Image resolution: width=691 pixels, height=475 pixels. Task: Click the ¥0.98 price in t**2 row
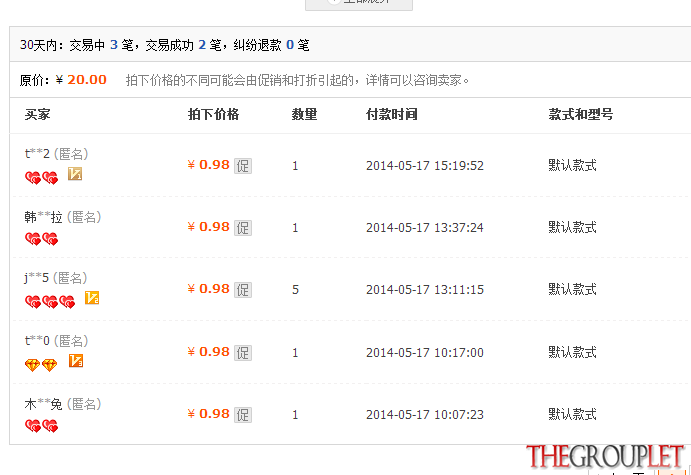pos(208,165)
